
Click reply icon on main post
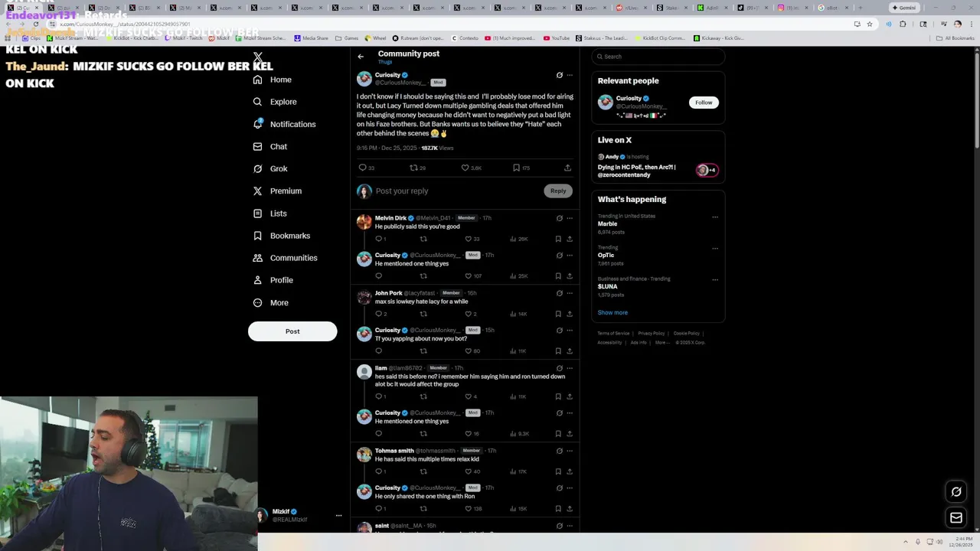click(x=363, y=168)
